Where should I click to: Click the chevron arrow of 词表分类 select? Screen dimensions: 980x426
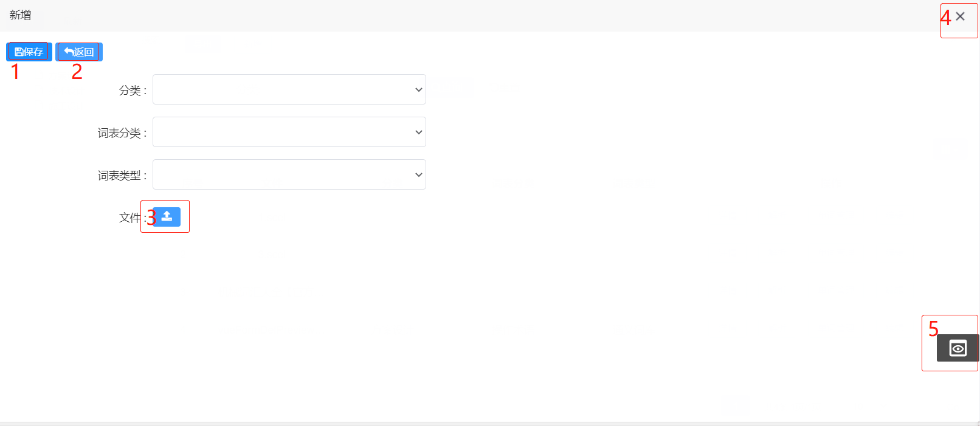[x=418, y=132]
